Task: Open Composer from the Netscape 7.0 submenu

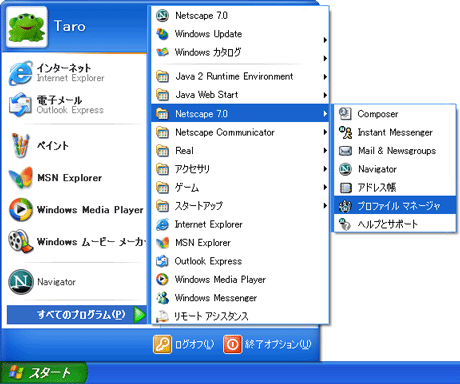Action: 395,114
